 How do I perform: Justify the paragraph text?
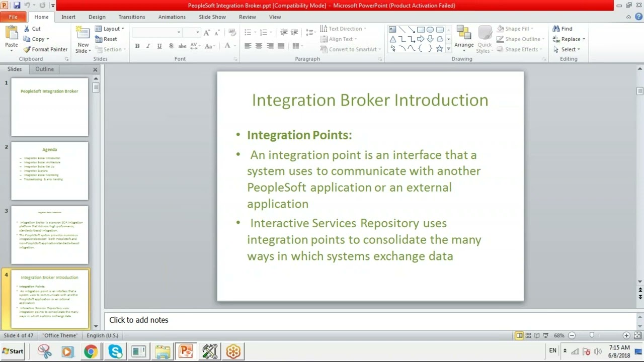coord(281,46)
